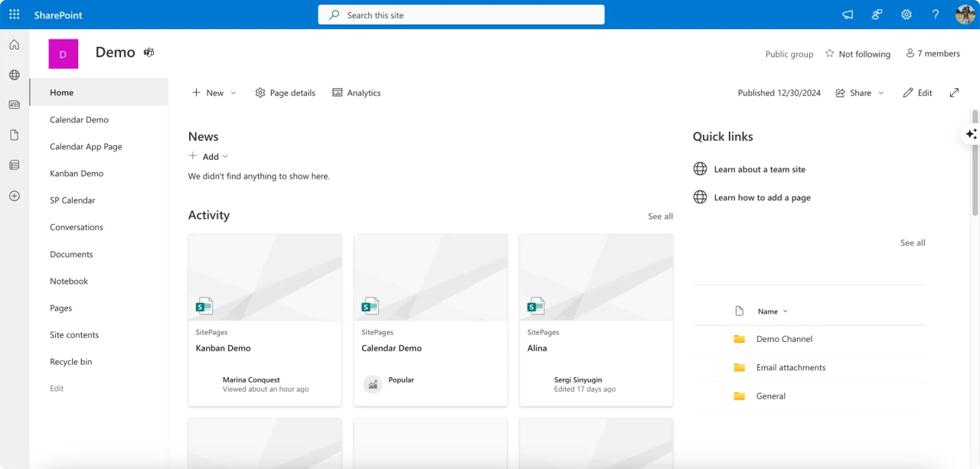Click See all next to Activity
The height and width of the screenshot is (469, 980).
tap(660, 217)
